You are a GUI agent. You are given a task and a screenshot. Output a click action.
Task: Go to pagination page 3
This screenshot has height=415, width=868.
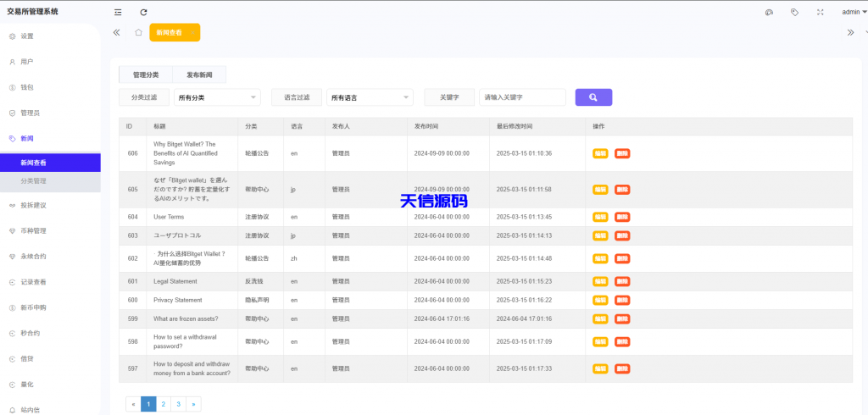coord(178,404)
